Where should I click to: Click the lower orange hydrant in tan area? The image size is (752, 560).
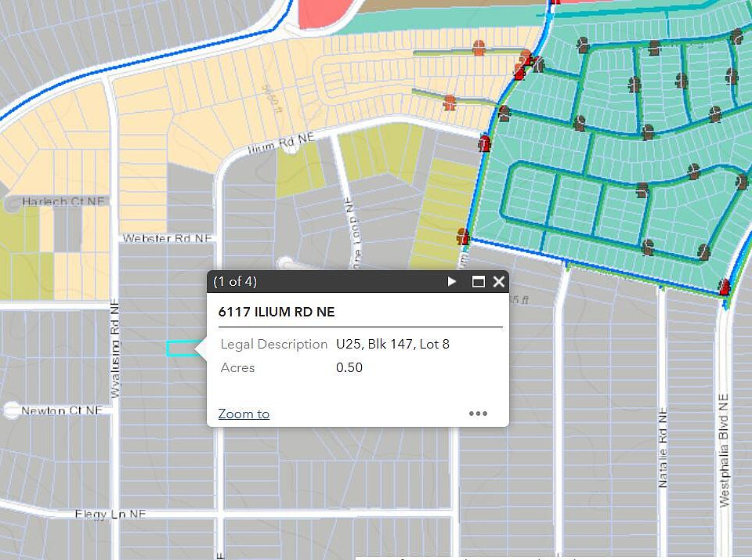click(x=450, y=102)
